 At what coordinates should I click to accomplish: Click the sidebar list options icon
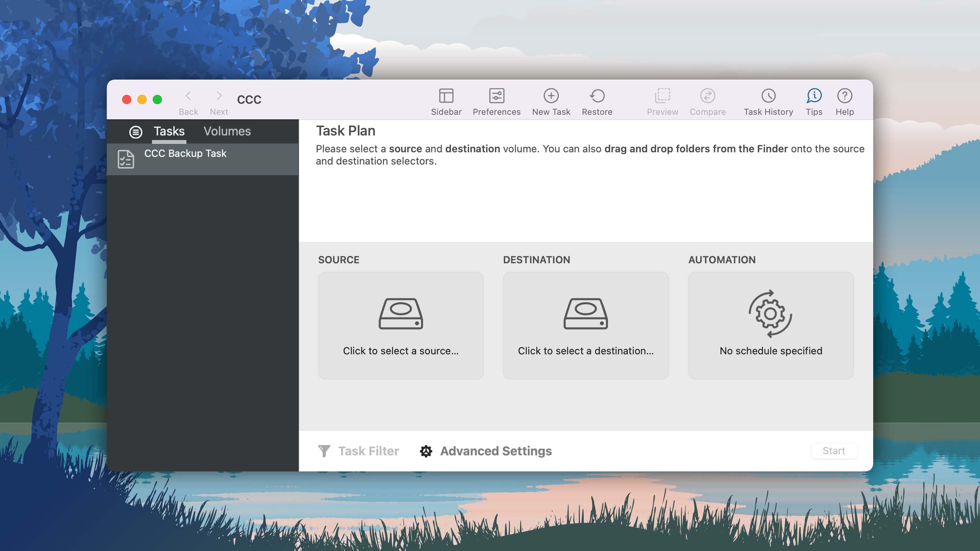click(136, 132)
